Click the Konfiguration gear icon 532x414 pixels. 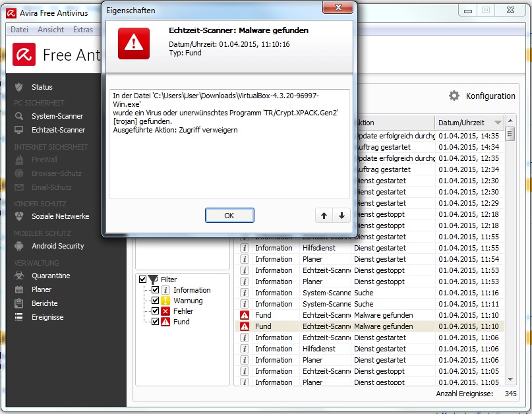point(454,96)
